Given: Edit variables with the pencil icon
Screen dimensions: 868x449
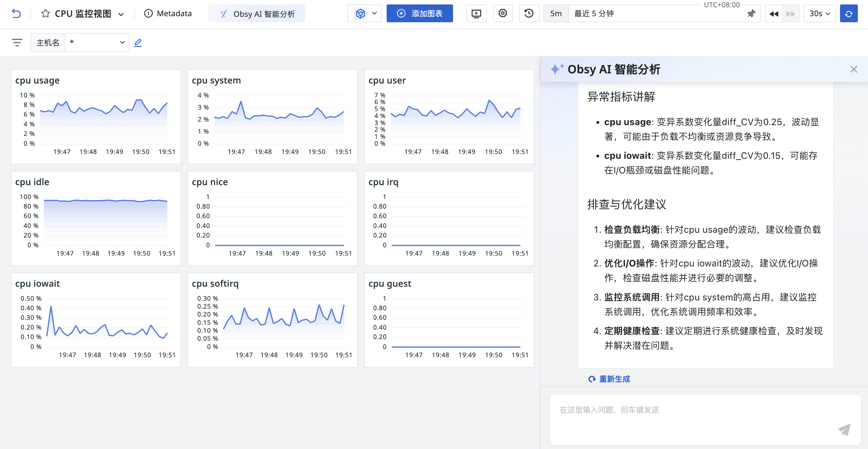Looking at the screenshot, I should point(138,43).
